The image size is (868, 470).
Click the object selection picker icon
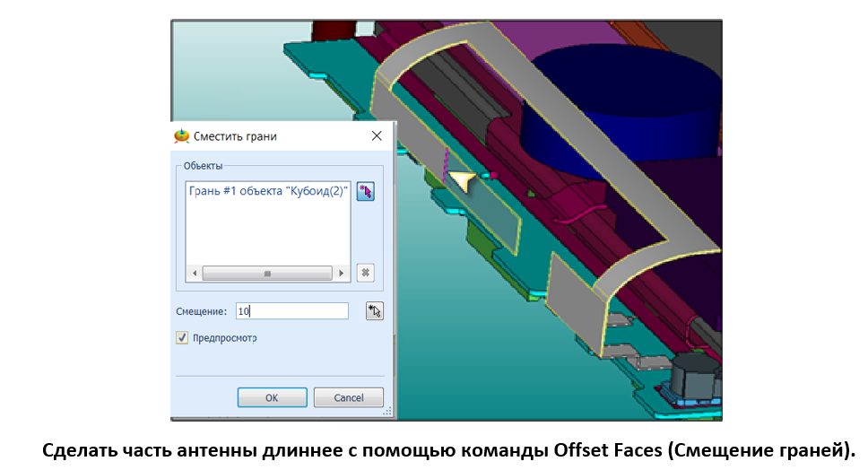click(x=365, y=191)
